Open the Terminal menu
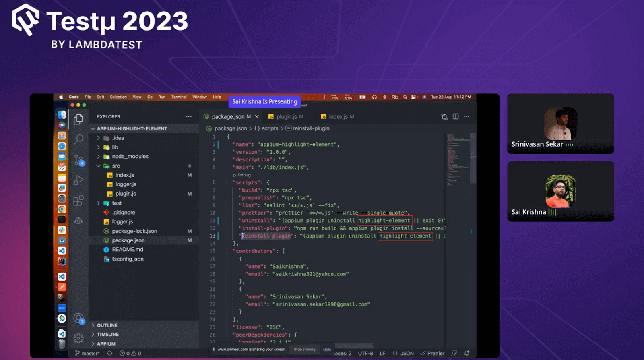Viewport: 644px width, 360px height. click(x=179, y=97)
